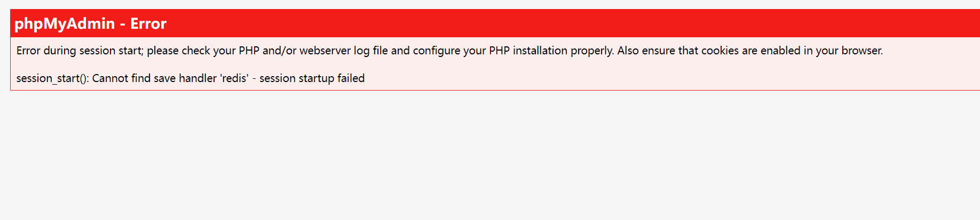Click the pink space right of 'startup failed'
The width and height of the screenshot is (980, 220).
[x=673, y=78]
